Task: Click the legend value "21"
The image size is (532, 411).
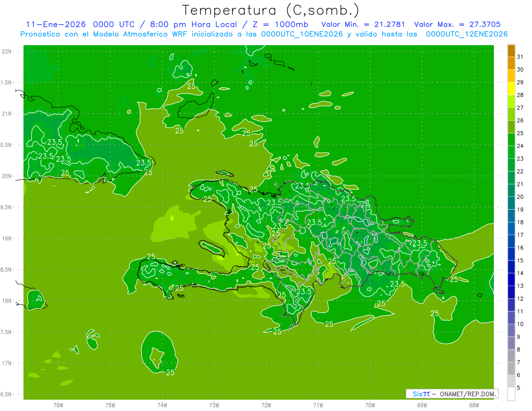Action: 520,184
